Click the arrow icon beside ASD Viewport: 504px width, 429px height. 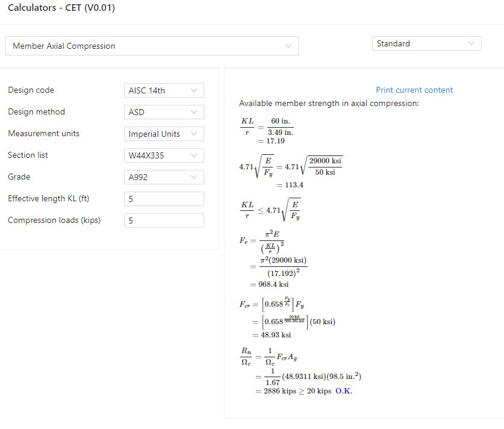point(194,112)
